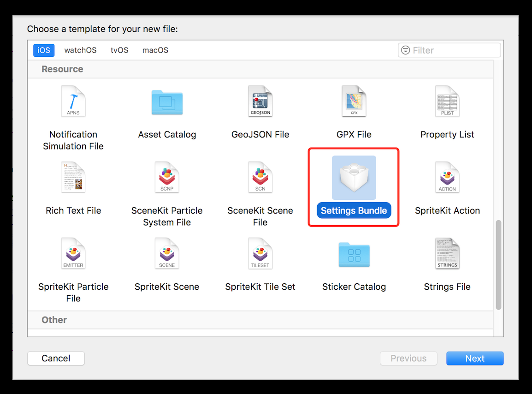Screen dimensions: 532x394
Task: Pick the SpriteKit Tile Set icon
Action: 260,253
